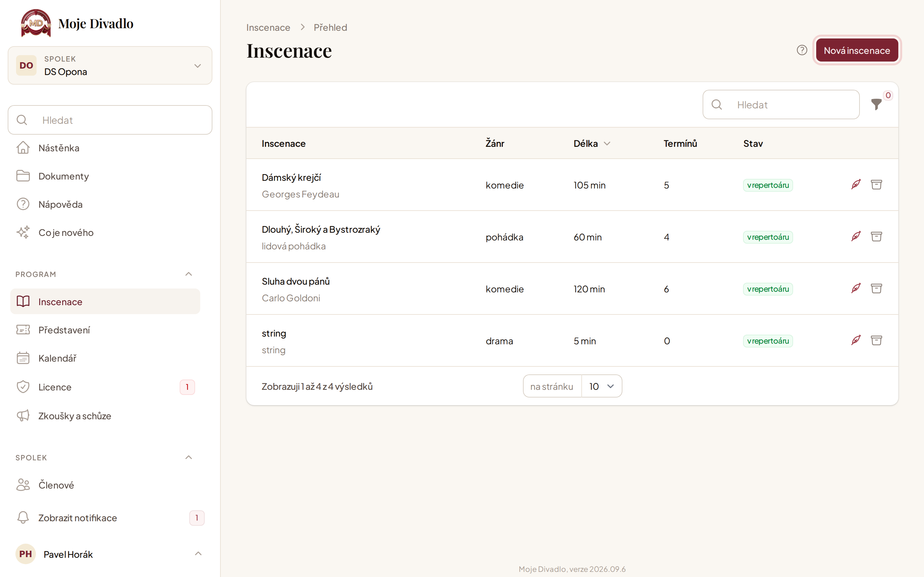This screenshot has width=924, height=577.
Task: Archive the Dlouhý, Široký a Bystrozraký row
Action: pos(876,237)
